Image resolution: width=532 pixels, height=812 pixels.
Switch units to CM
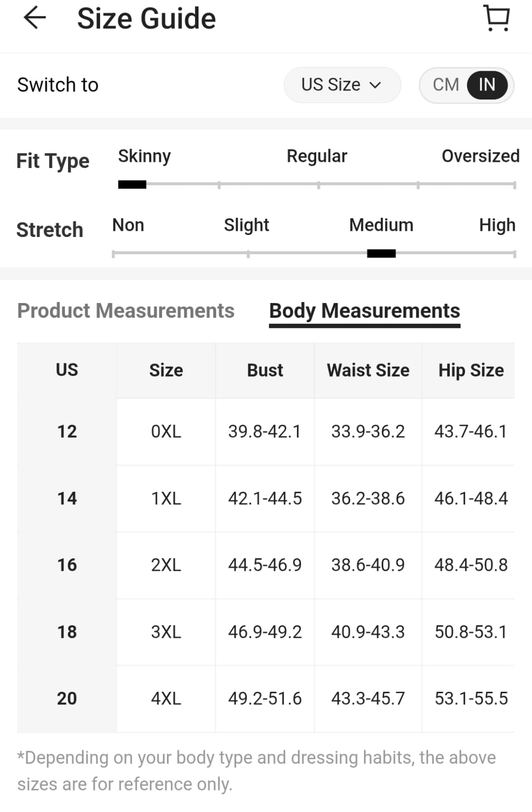pos(446,85)
